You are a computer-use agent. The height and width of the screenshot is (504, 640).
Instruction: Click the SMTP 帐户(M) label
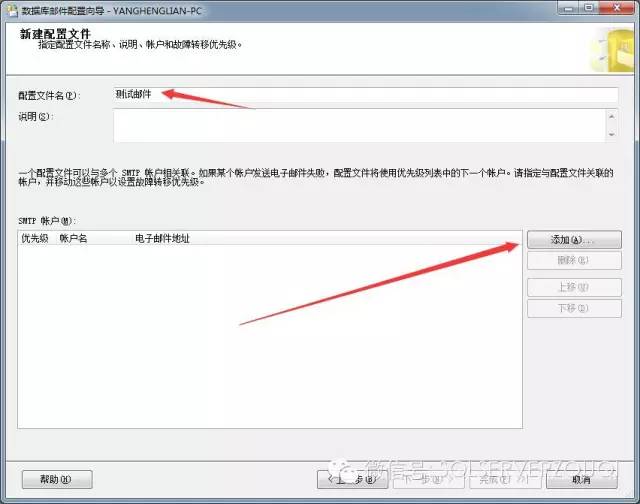[x=47, y=221]
